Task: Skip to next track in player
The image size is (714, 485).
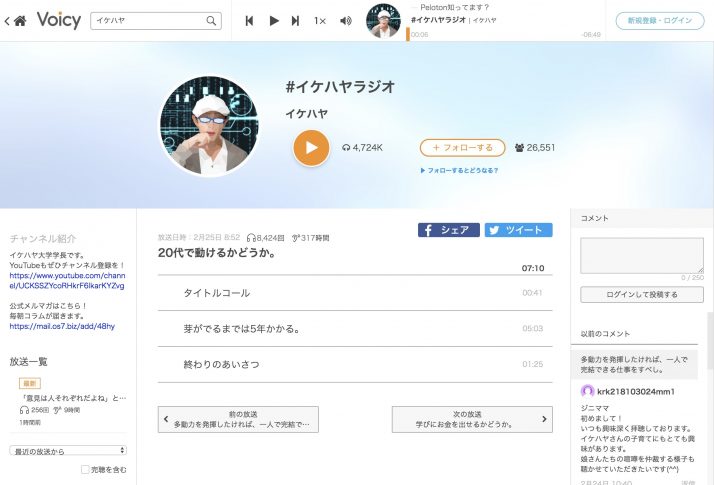Action: tap(295, 20)
